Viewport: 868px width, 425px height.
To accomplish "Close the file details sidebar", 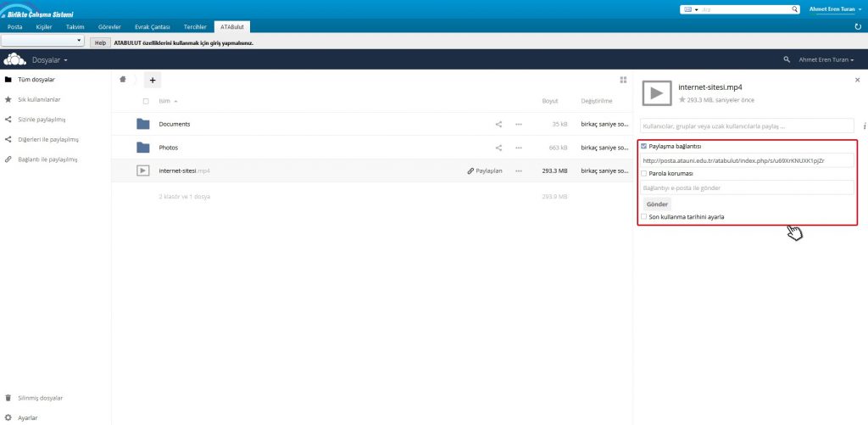I will coord(857,79).
